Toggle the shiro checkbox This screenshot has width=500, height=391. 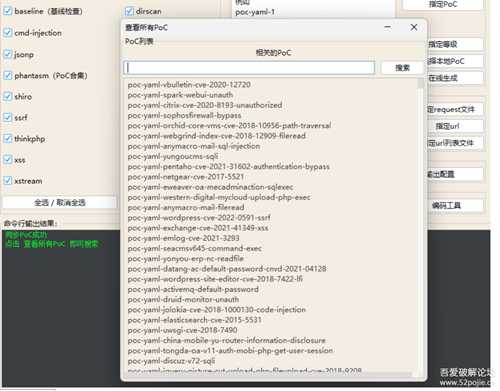8,96
